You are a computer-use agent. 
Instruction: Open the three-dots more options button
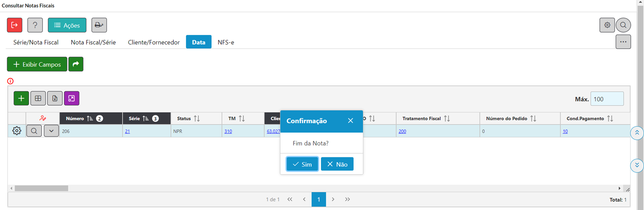[x=623, y=42]
